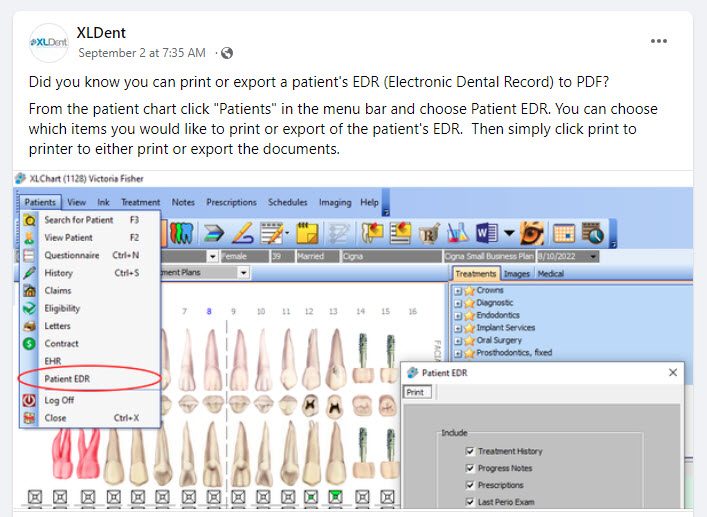This screenshot has width=707, height=517.
Task: Click the Search for Patient magnifier icon
Action: coord(29,220)
